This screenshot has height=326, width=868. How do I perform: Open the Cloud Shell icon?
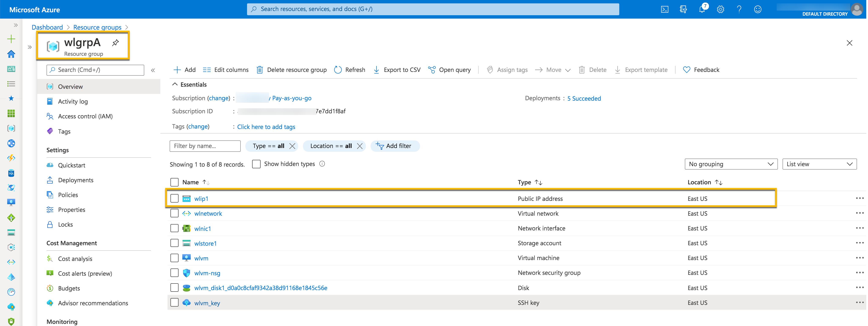tap(665, 9)
